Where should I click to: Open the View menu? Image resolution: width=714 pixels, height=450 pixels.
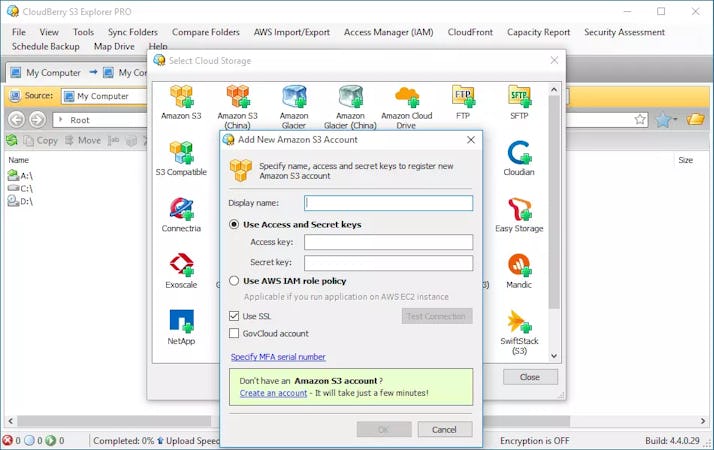pos(49,32)
